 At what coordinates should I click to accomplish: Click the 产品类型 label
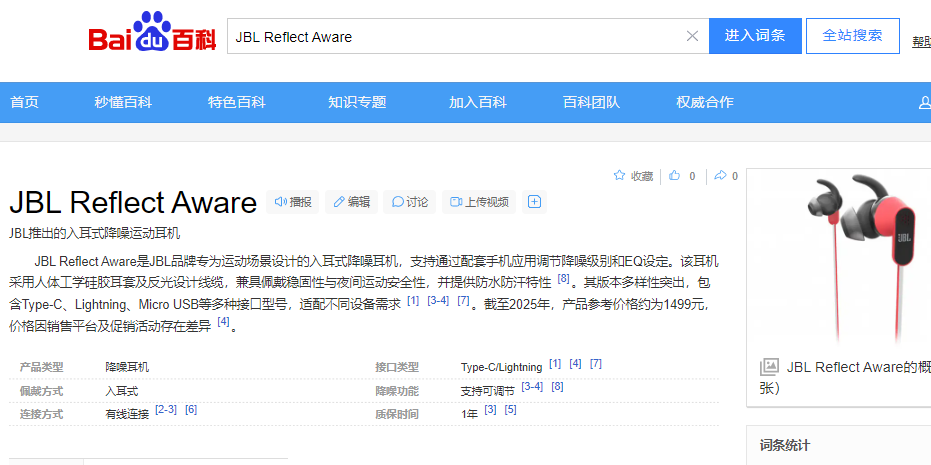42,367
